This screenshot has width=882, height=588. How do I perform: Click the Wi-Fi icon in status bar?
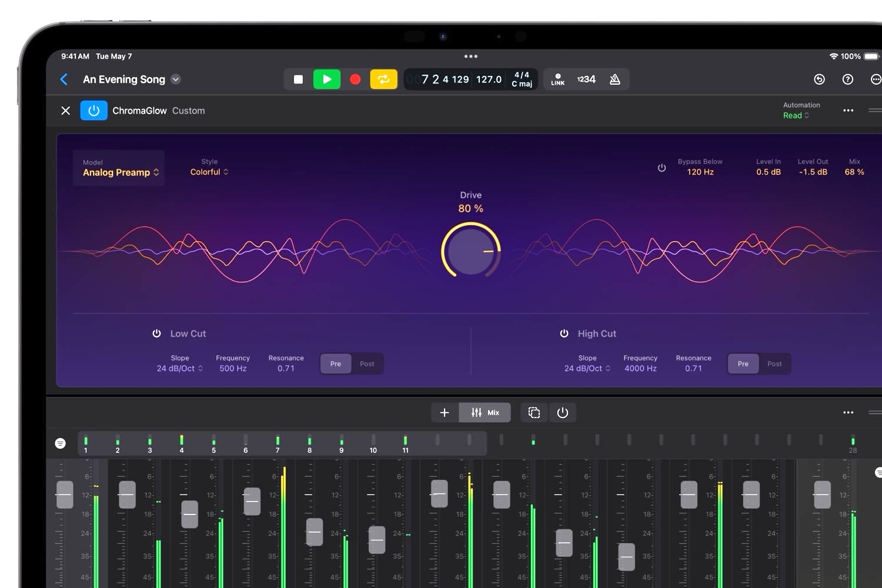click(x=834, y=56)
